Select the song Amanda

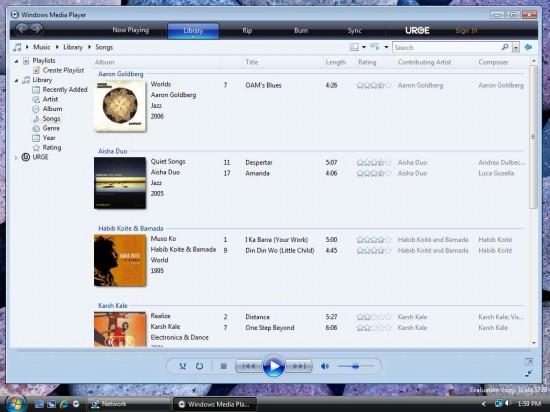pos(257,173)
